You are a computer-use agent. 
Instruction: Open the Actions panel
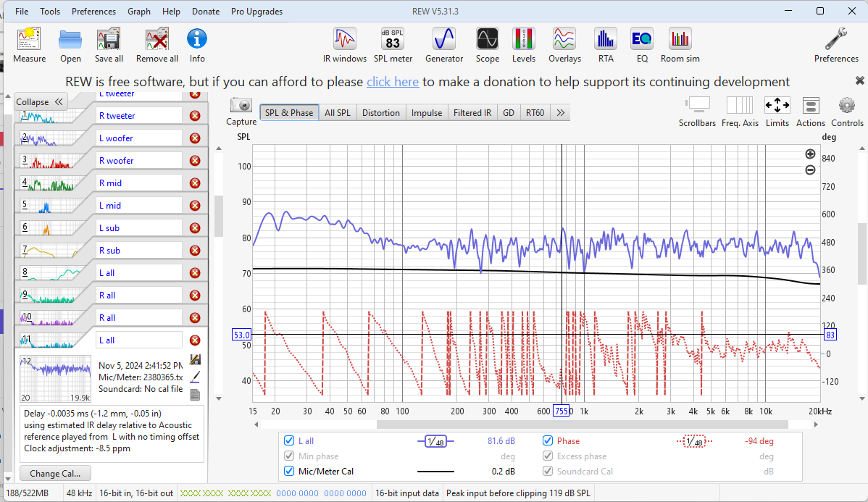(811, 112)
